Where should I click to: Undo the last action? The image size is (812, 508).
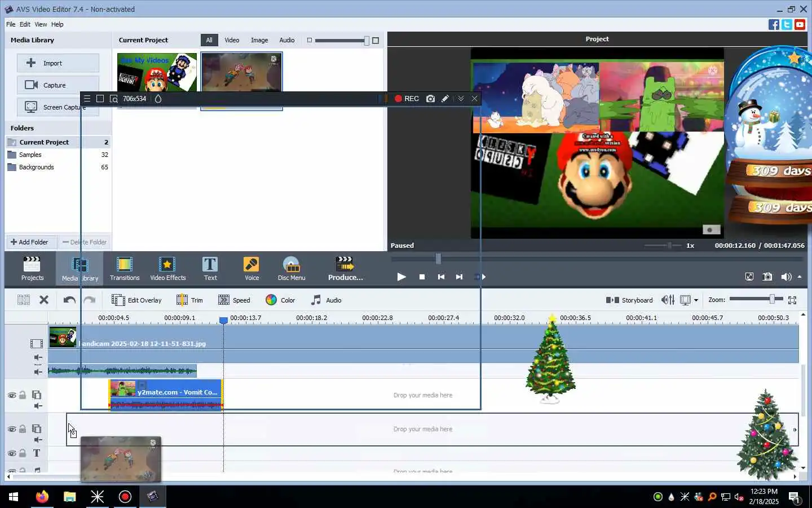click(69, 300)
